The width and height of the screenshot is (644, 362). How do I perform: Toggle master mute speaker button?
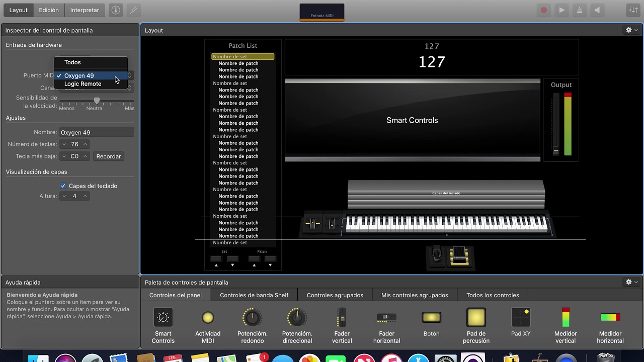click(x=597, y=10)
